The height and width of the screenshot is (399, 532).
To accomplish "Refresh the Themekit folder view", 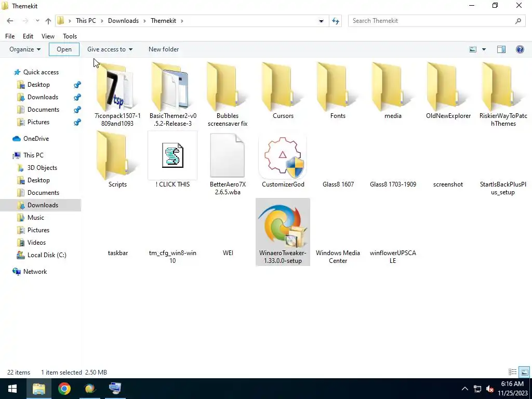I will [336, 21].
